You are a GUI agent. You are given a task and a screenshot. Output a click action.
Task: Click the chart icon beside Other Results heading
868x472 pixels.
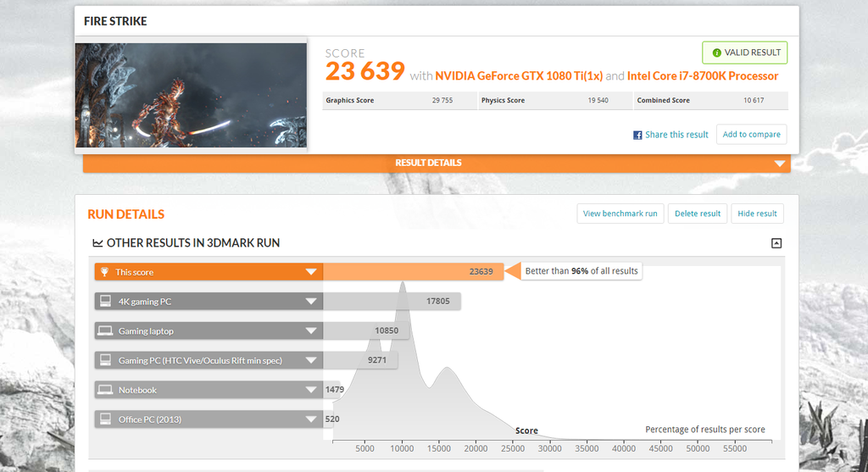pyautogui.click(x=97, y=243)
